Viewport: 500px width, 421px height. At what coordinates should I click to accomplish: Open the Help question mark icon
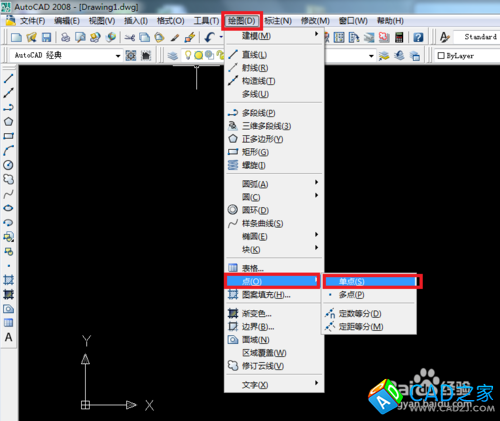(x=418, y=37)
